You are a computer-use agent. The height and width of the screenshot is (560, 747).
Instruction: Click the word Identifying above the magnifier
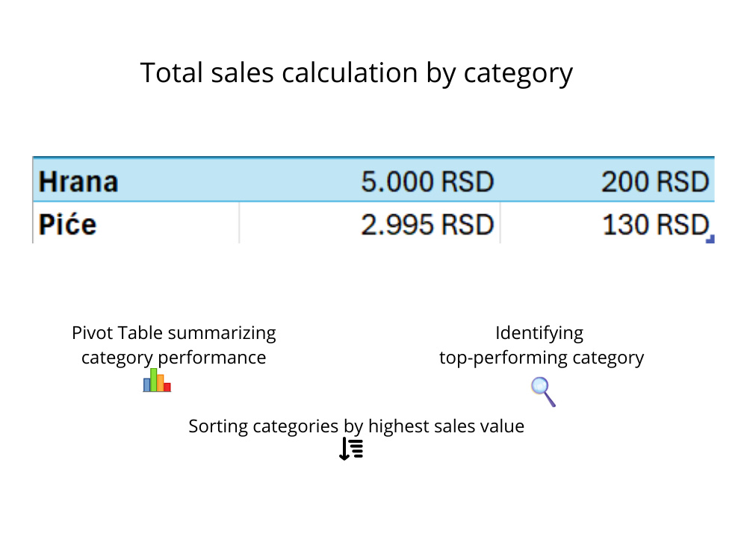539,333
